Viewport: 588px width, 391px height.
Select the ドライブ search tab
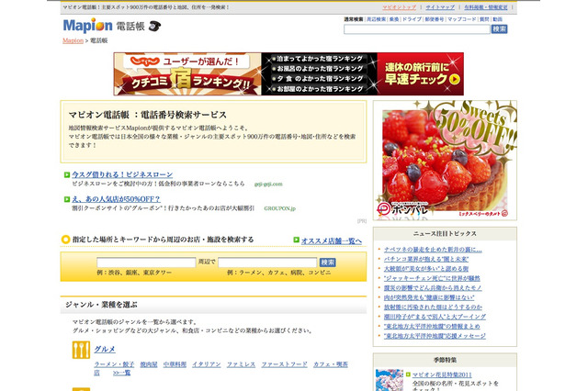pos(412,19)
